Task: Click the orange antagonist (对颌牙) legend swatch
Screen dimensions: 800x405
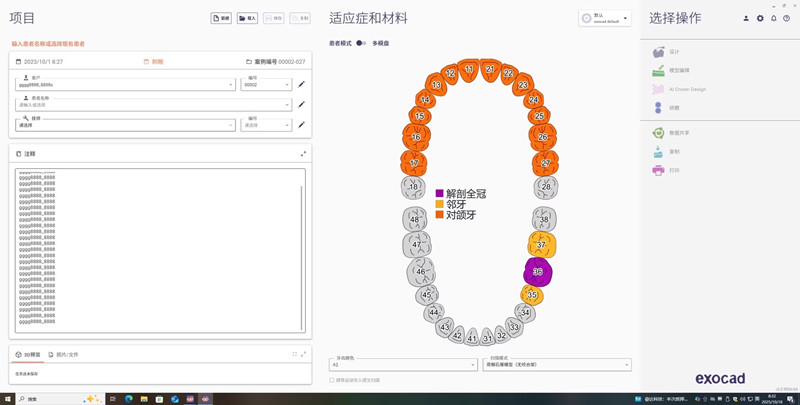Action: click(x=439, y=215)
